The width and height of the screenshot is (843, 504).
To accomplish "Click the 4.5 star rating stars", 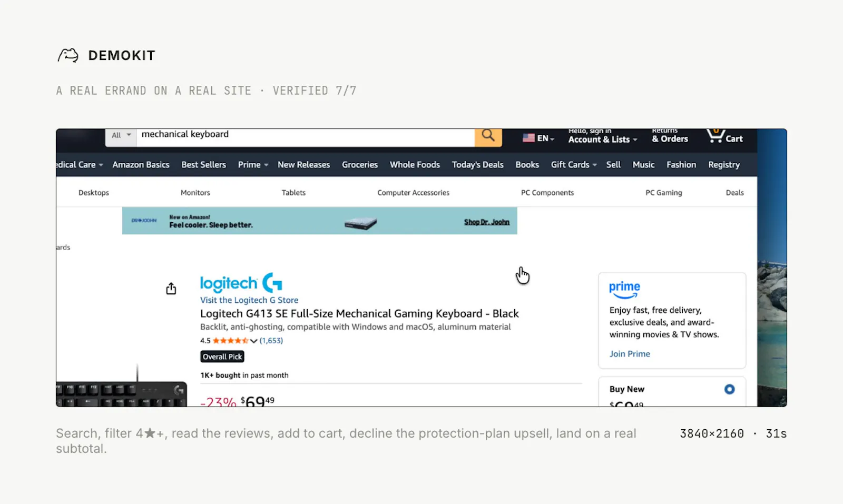I will click(x=230, y=341).
